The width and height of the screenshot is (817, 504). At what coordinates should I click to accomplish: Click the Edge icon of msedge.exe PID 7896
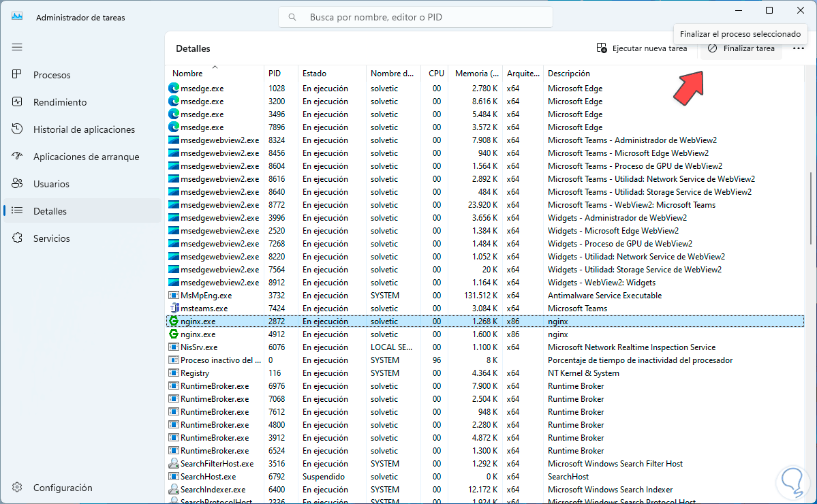[174, 127]
